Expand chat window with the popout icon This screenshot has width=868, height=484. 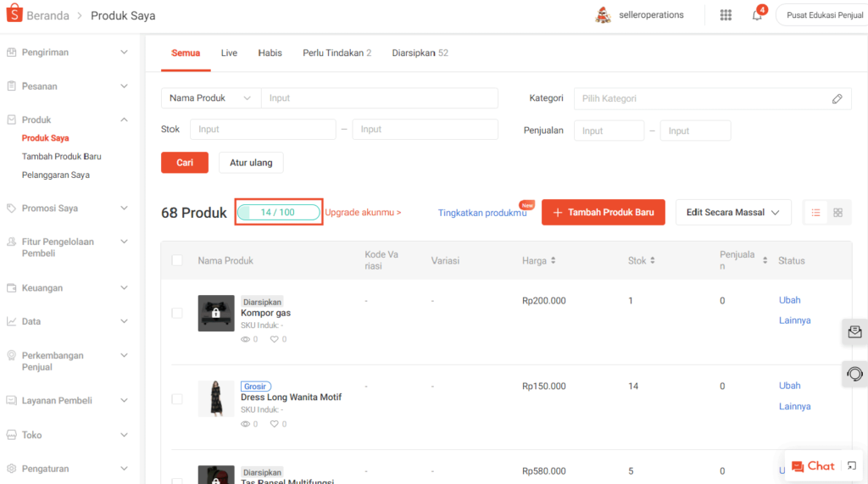[852, 466]
